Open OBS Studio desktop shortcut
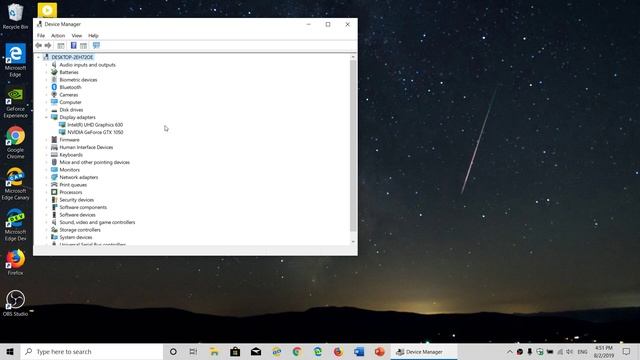This screenshot has height=360, width=640. tap(16, 303)
